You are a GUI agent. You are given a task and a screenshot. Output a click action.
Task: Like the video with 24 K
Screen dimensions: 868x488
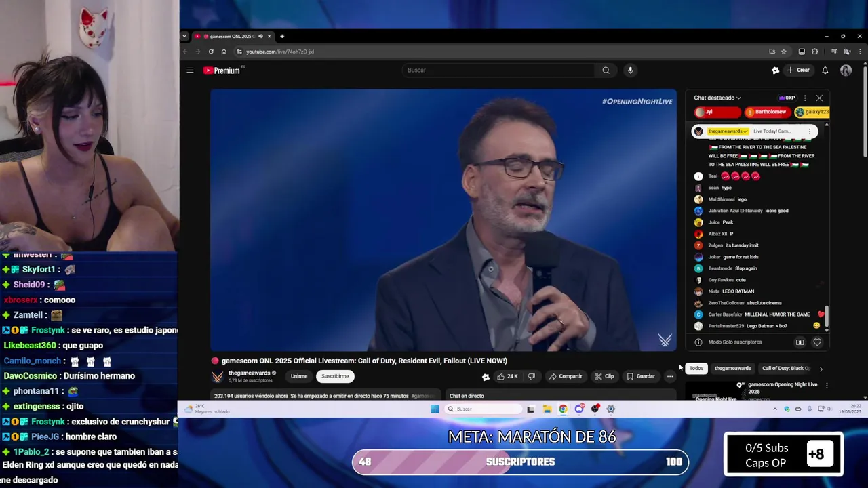point(507,376)
